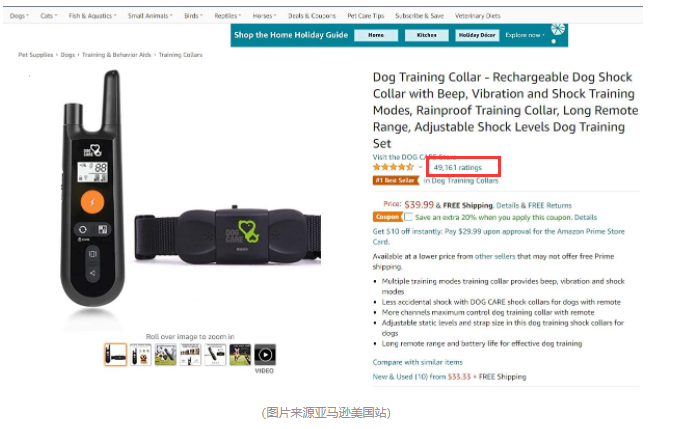Screen dimensions: 678x429
Task: Click the Holiday Décor banner button
Action: [x=477, y=35]
